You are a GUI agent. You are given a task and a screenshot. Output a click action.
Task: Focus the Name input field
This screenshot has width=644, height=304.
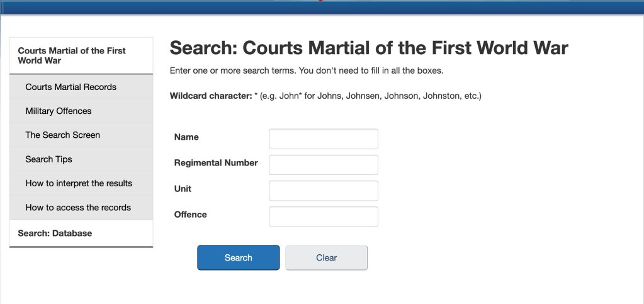[323, 139]
